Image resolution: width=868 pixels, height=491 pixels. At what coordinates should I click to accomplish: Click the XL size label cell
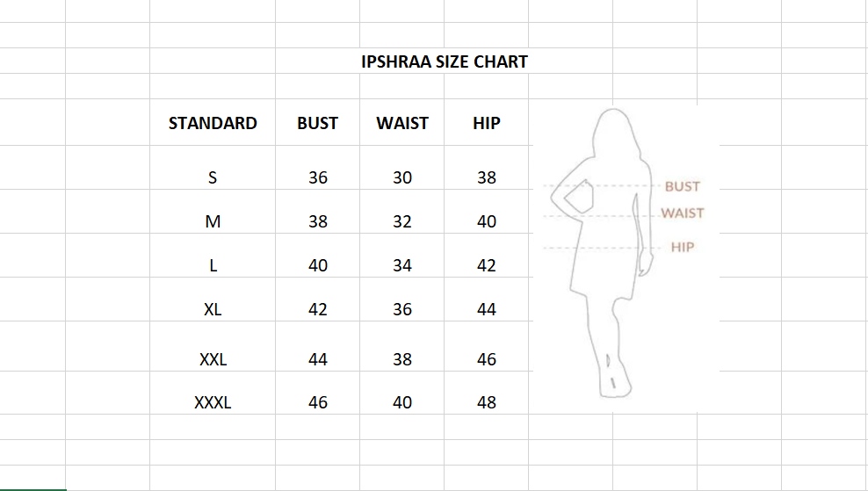coord(213,309)
